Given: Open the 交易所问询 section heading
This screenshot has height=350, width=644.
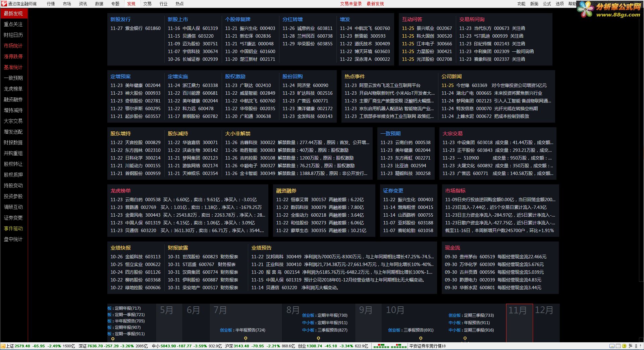Looking at the screenshot, I should point(472,19).
